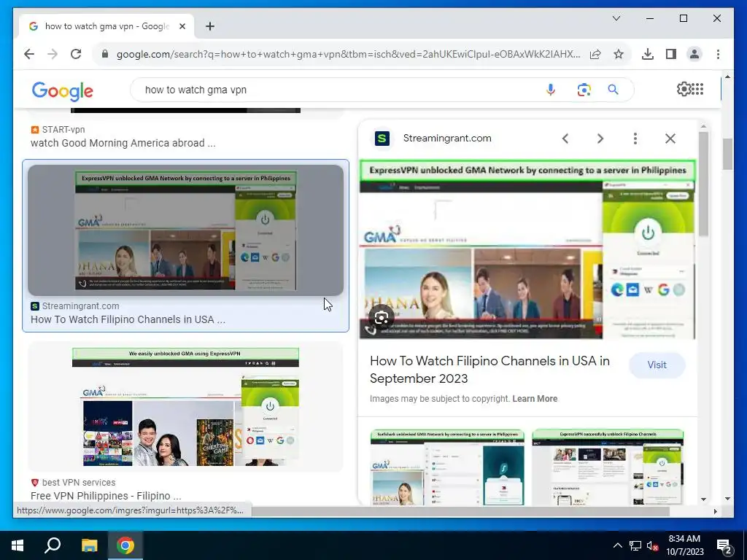747x560 pixels.
Task: Click horizontal scrollbar right arrow
Action: (715, 511)
